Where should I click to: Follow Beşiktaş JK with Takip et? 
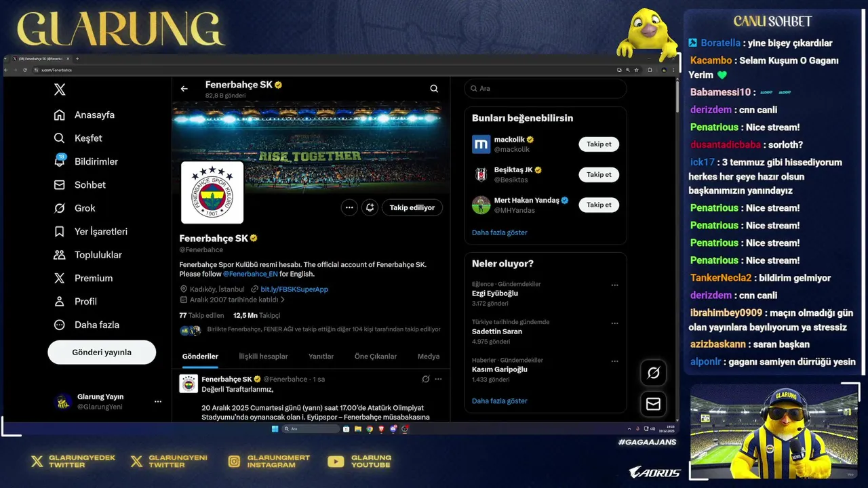pos(599,175)
